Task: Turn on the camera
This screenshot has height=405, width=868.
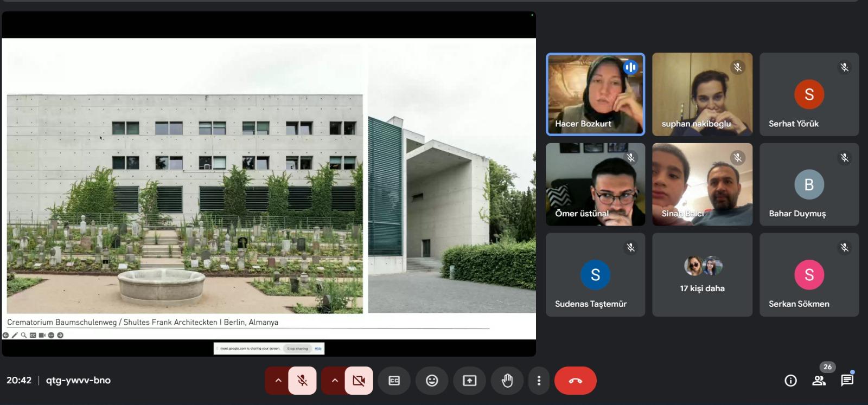Action: (x=359, y=381)
